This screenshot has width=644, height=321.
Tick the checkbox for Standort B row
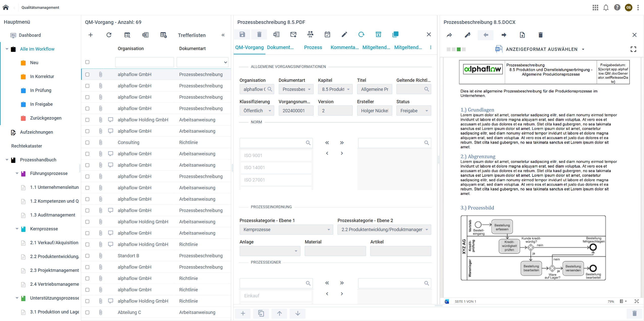87,256
